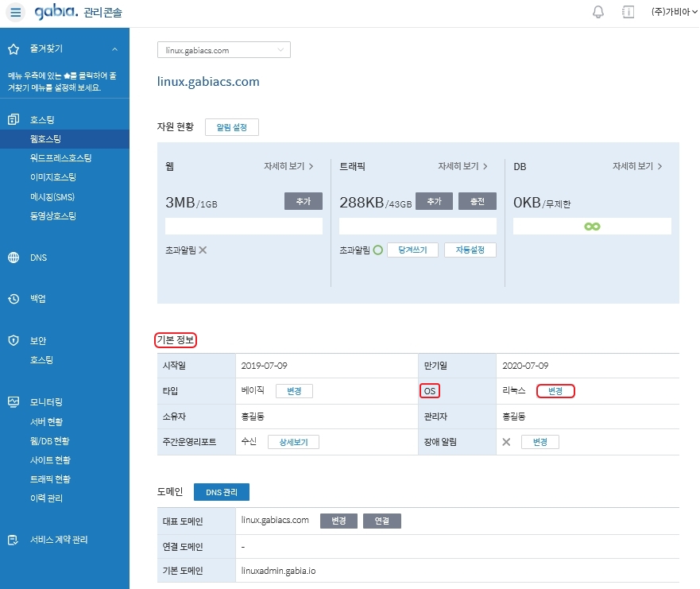Expand 트래픽 자세히 보기 details
Viewport: 700px width, 589px height.
coord(462,166)
